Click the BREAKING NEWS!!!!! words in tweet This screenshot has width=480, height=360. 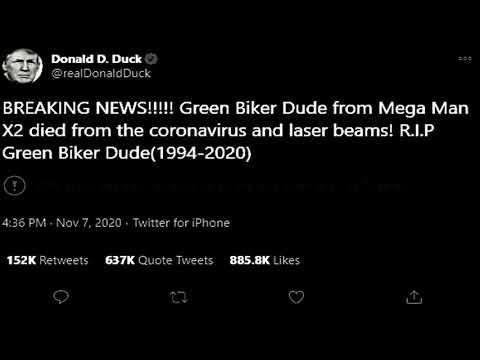(88, 108)
